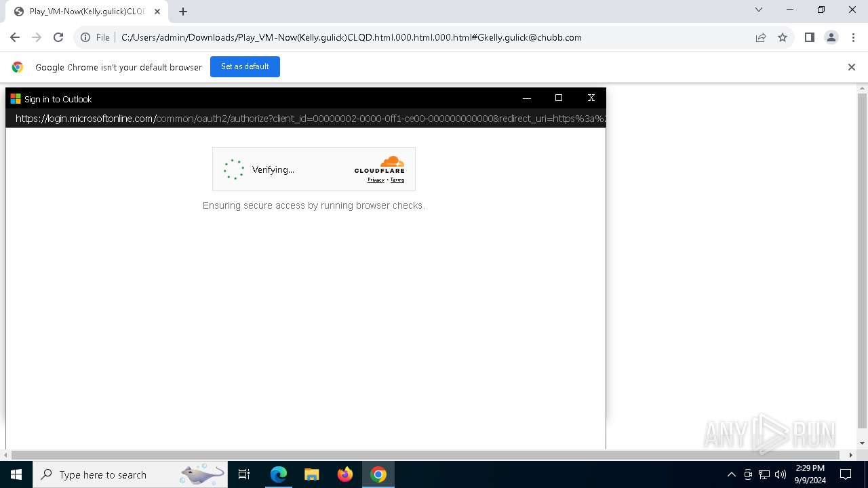Reload the current page

click(58, 37)
